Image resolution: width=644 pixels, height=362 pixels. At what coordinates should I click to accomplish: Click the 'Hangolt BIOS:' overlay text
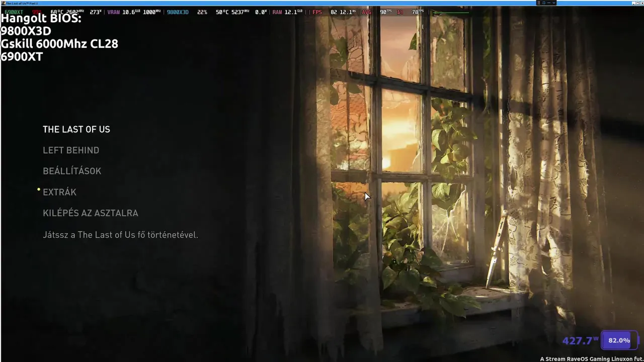[41, 18]
